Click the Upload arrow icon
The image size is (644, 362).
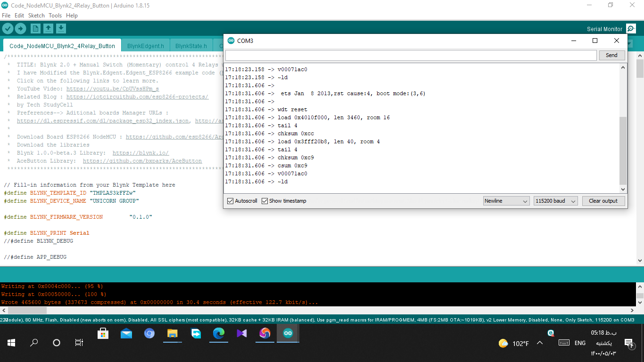pyautogui.click(x=20, y=29)
